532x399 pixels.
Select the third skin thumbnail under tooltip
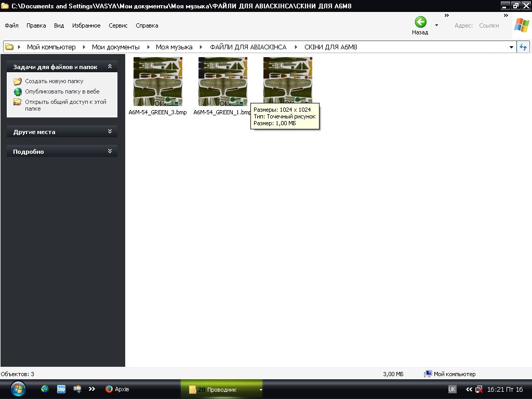pos(288,79)
